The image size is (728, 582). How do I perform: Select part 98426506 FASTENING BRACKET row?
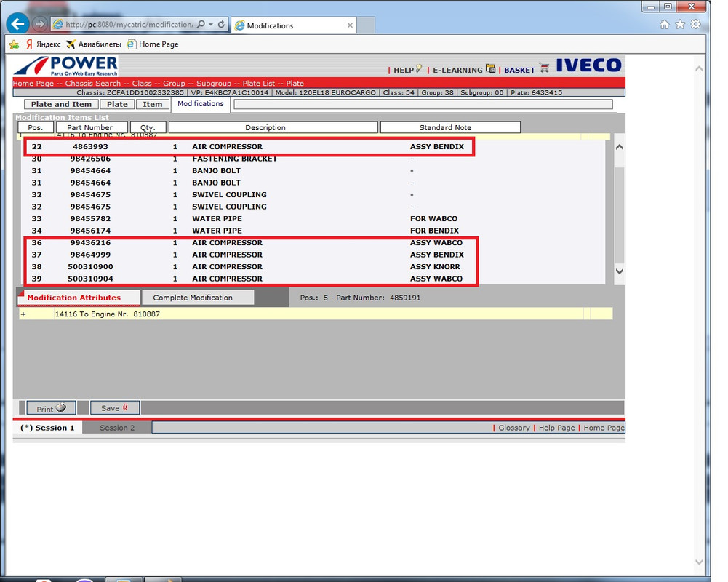pos(313,159)
